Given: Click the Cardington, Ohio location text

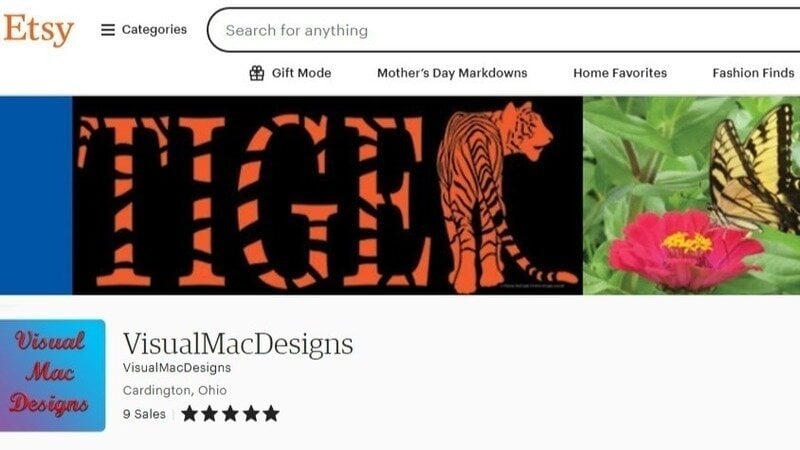Looking at the screenshot, I should click(174, 390).
